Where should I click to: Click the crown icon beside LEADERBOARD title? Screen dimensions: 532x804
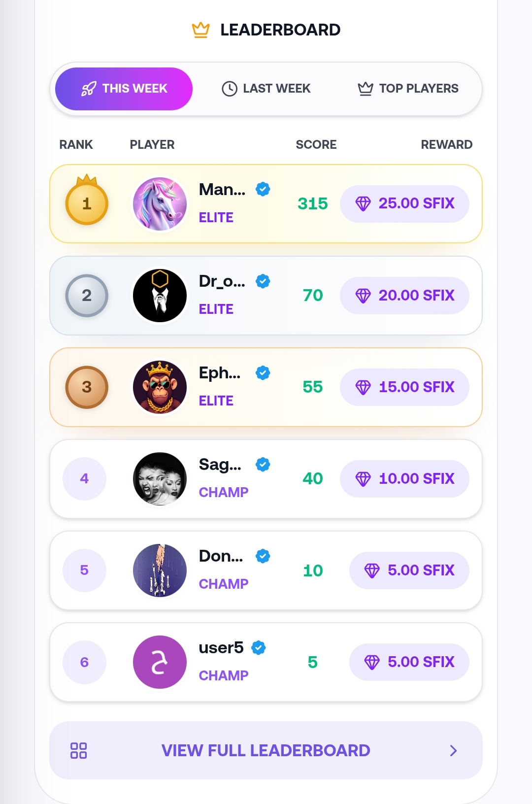point(200,30)
